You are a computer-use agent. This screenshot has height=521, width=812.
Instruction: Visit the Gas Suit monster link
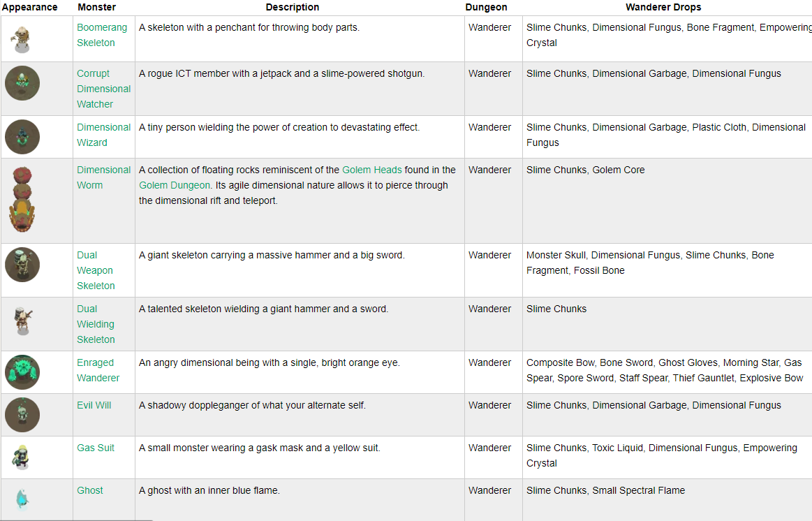coord(96,448)
